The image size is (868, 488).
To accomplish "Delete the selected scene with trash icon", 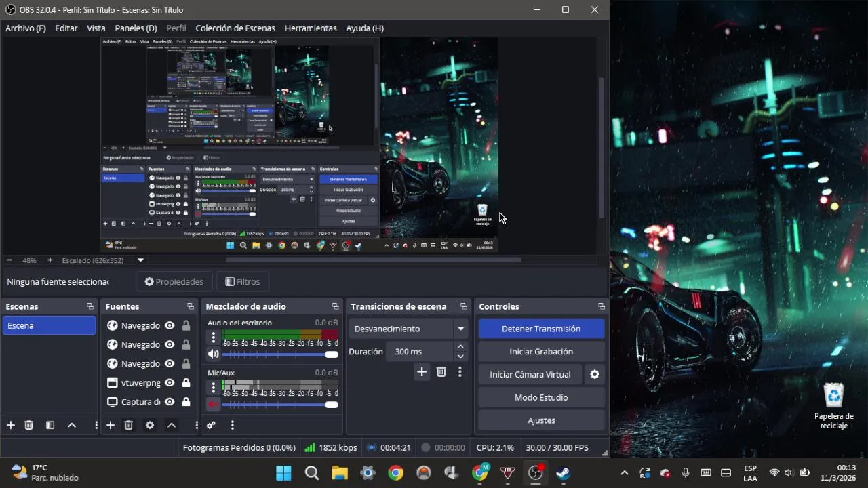I will (x=28, y=425).
